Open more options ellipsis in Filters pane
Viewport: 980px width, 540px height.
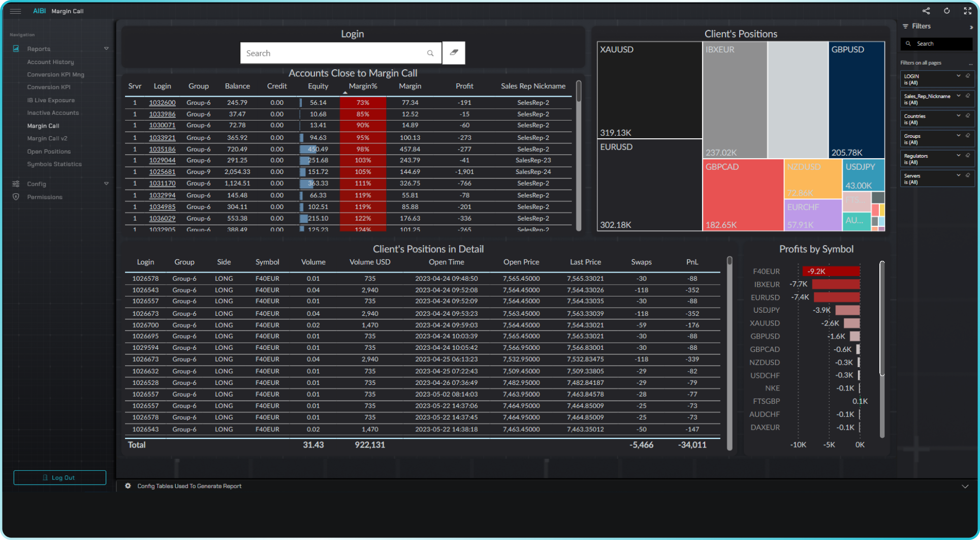pyautogui.click(x=970, y=64)
